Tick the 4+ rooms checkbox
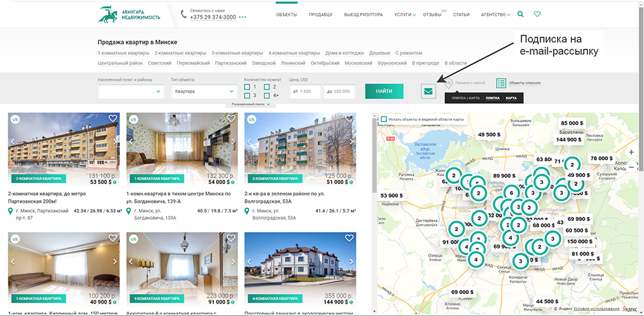The image size is (644, 316). click(x=267, y=95)
